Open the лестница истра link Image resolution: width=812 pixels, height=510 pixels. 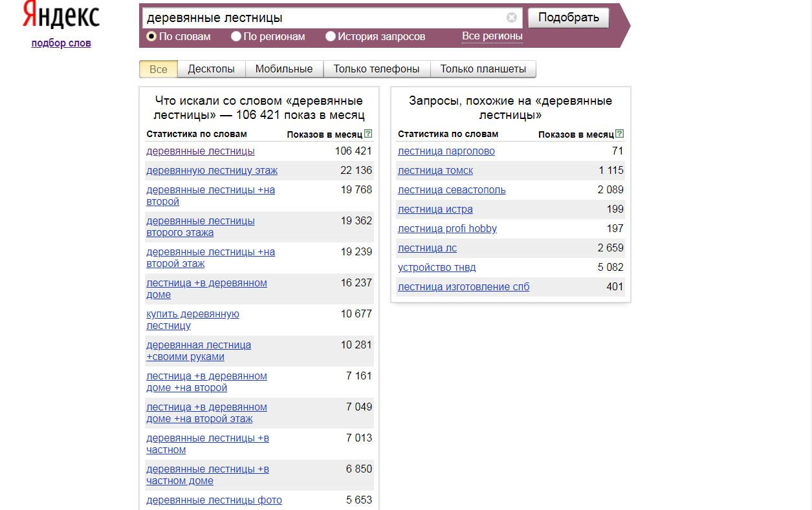pyautogui.click(x=435, y=209)
